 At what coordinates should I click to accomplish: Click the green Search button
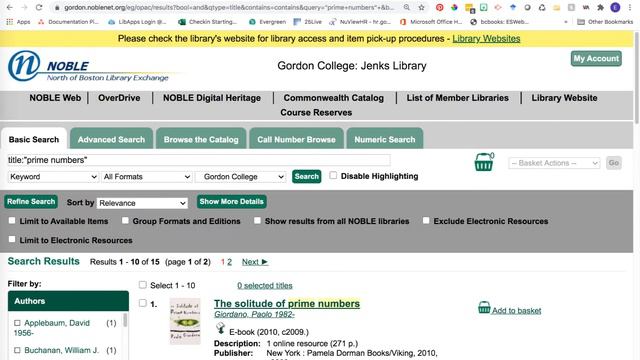307,176
